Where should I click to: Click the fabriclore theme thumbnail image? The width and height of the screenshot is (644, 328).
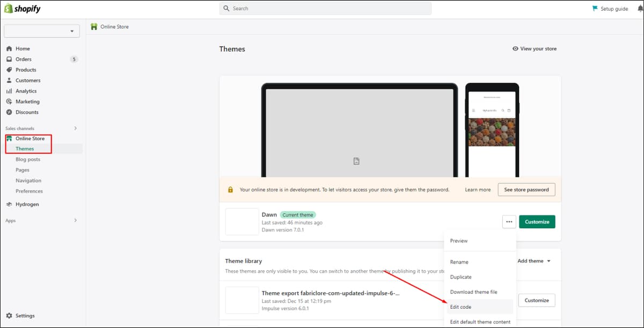point(242,300)
